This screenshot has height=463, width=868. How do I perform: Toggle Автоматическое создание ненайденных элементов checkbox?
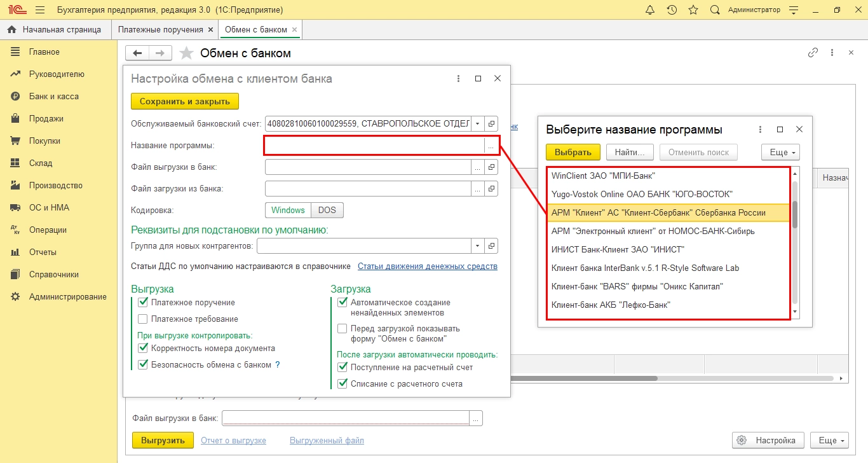click(342, 303)
